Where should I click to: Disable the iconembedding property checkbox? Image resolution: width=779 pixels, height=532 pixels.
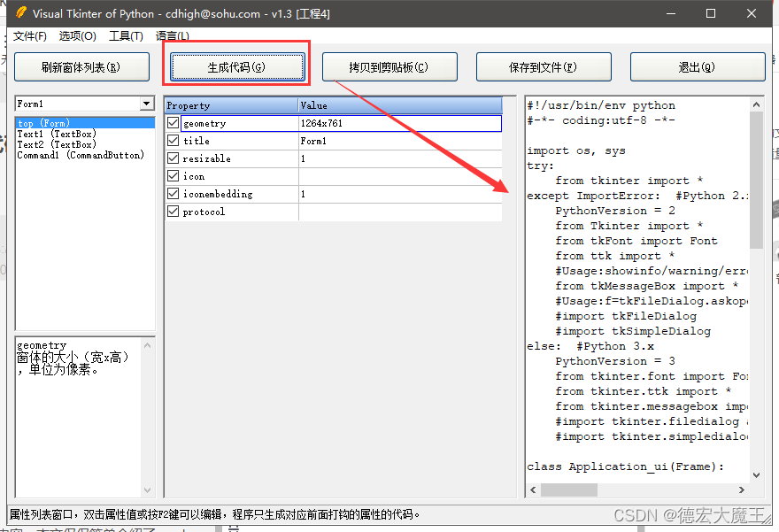173,193
